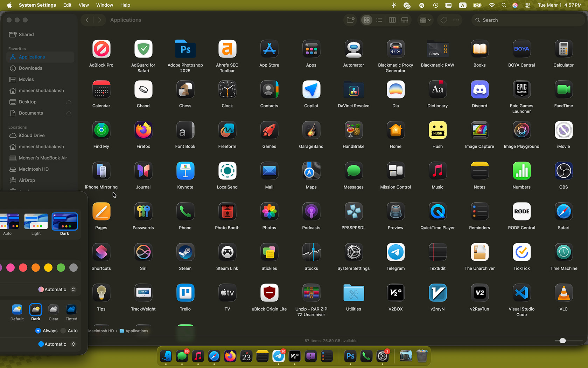This screenshot has height=368, width=588.
Task: Open Macintosh HD in the sidebar
Action: click(x=40, y=169)
